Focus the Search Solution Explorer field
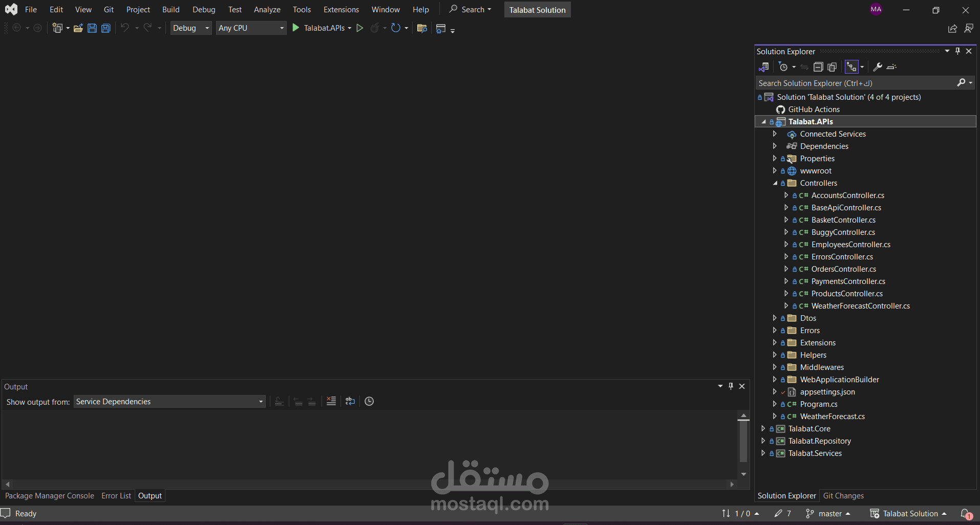Screen dimensions: 980x525 855,83
